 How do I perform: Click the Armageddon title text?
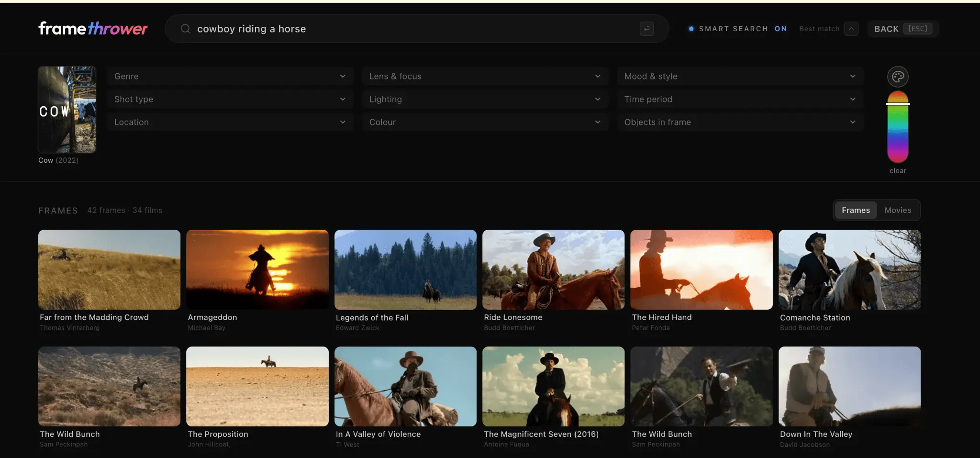click(212, 317)
